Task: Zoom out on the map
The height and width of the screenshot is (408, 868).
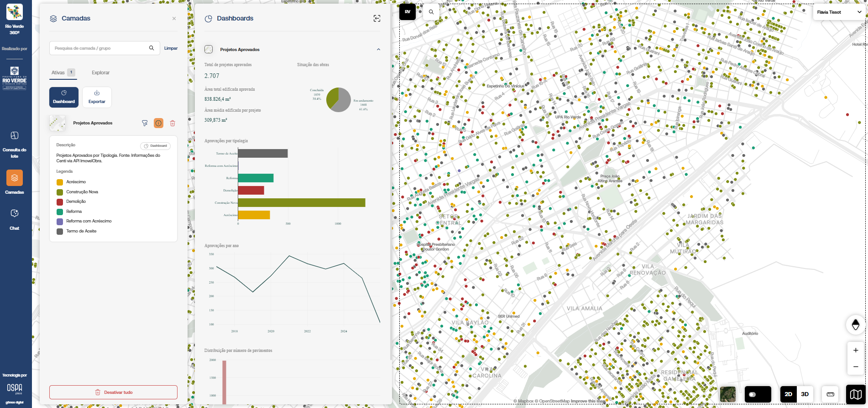Action: click(856, 367)
